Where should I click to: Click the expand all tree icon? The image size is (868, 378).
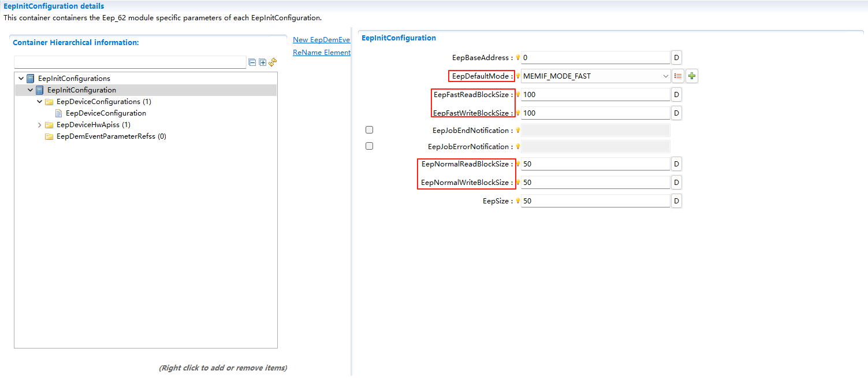click(x=263, y=62)
